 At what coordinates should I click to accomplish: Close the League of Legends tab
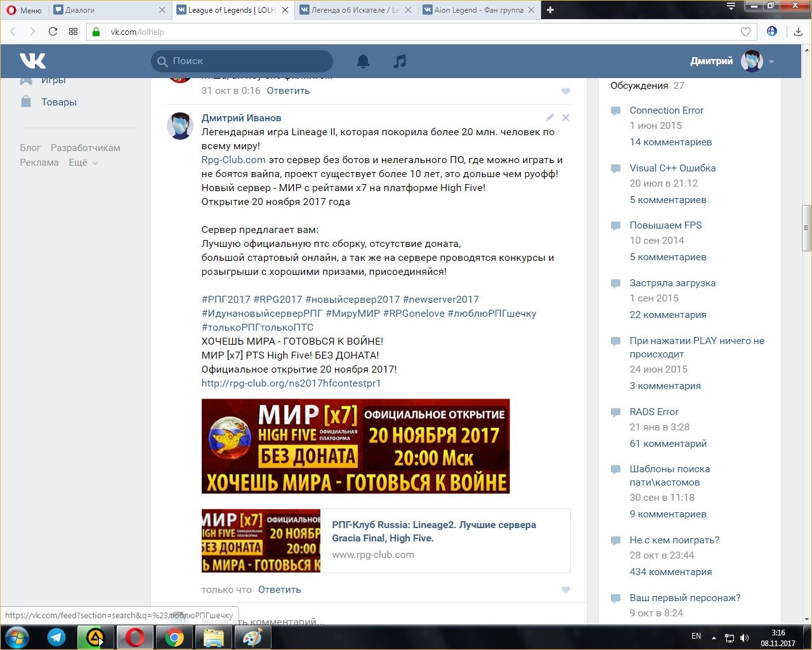pos(285,10)
